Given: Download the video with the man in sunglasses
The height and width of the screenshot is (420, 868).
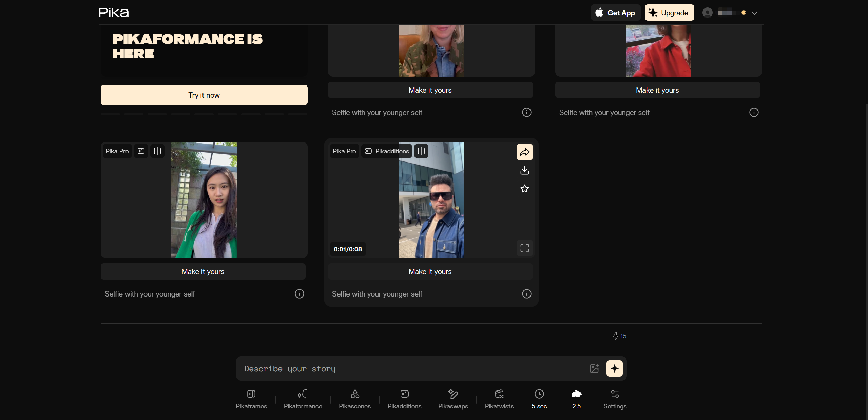Looking at the screenshot, I should point(524,170).
